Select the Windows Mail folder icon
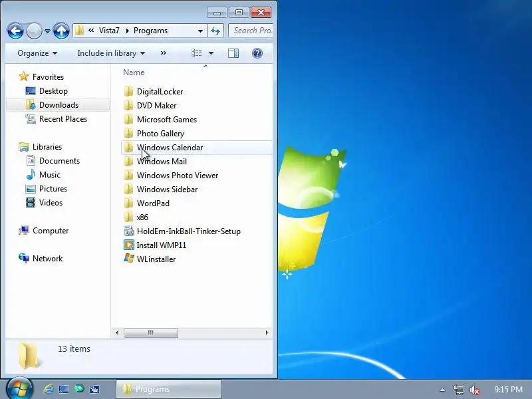Screen dimensions: 532x399 coord(128,161)
